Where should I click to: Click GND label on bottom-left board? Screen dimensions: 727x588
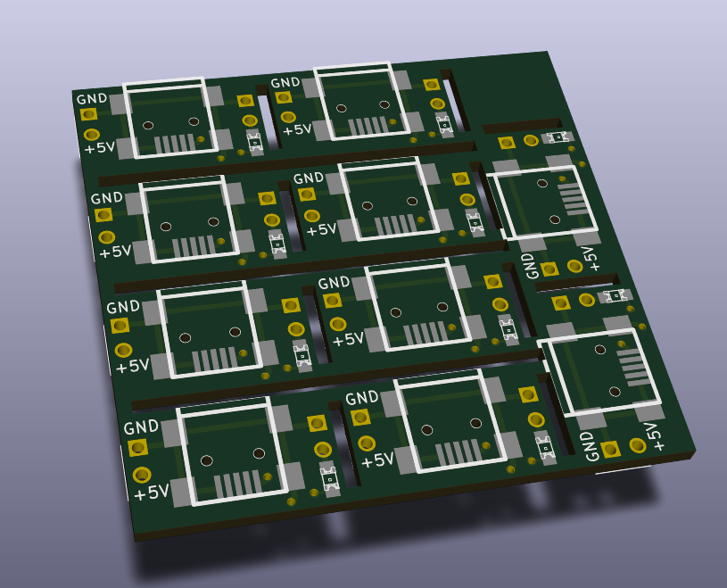tap(142, 427)
